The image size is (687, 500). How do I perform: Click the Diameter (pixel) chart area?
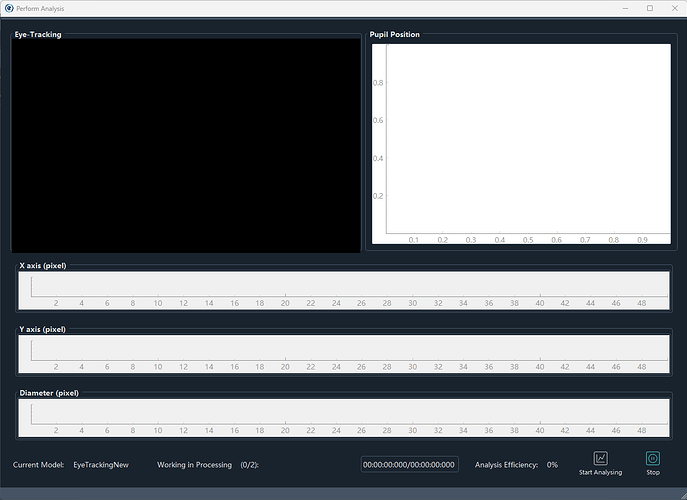[x=343, y=412]
